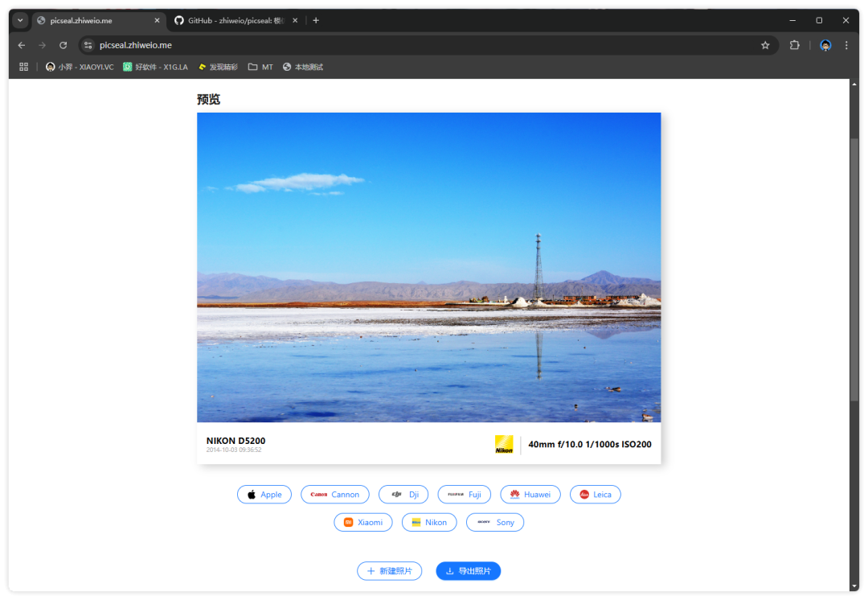Bookmark this page with the star icon
Screen dimensions: 868x600
(x=765, y=45)
